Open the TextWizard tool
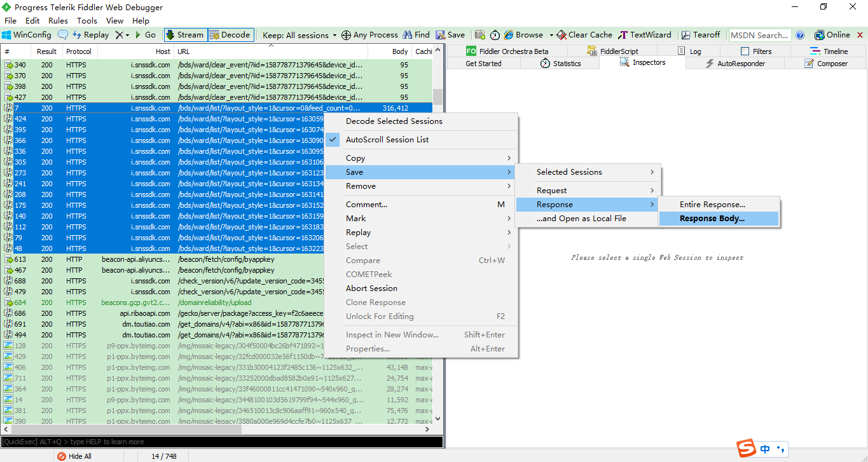This screenshot has width=868, height=462. coord(645,35)
